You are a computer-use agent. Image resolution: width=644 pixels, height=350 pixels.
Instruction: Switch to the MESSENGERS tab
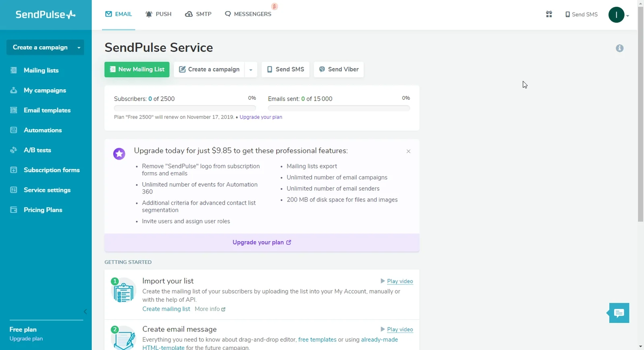click(x=248, y=14)
